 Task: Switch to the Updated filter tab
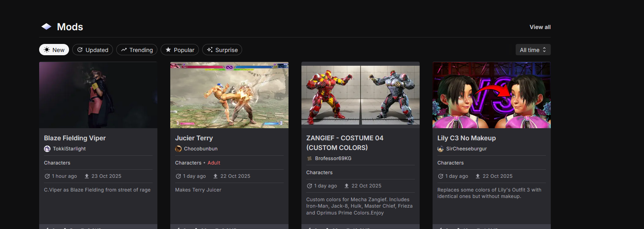click(x=92, y=50)
